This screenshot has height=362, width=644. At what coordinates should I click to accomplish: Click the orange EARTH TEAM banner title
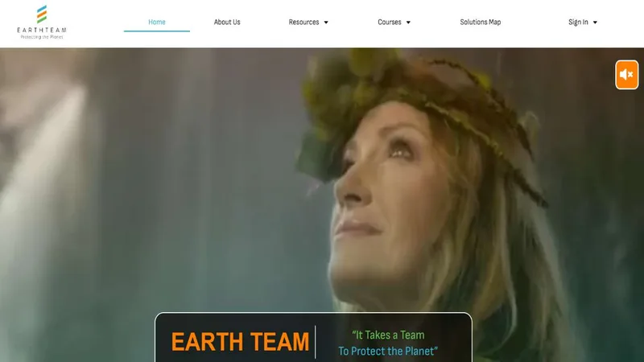[240, 342]
